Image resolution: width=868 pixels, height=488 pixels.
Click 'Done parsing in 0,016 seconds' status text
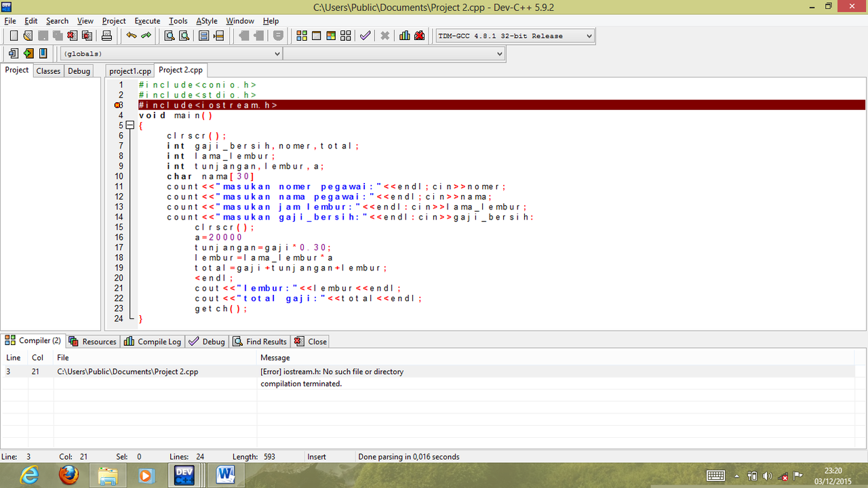[x=409, y=457]
